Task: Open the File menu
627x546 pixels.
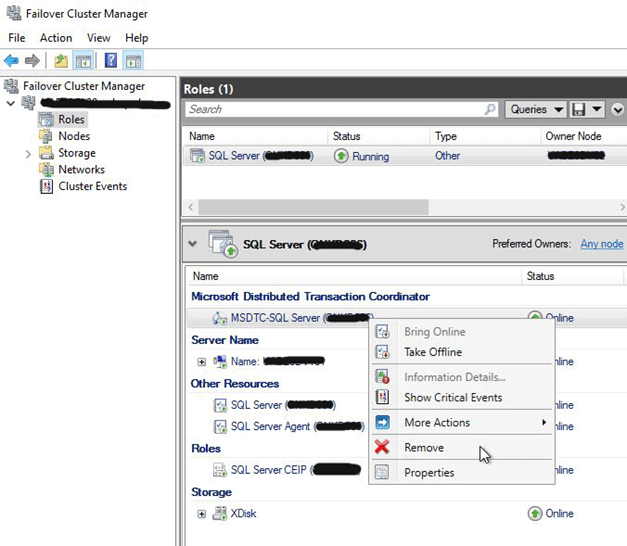Action: (x=17, y=38)
